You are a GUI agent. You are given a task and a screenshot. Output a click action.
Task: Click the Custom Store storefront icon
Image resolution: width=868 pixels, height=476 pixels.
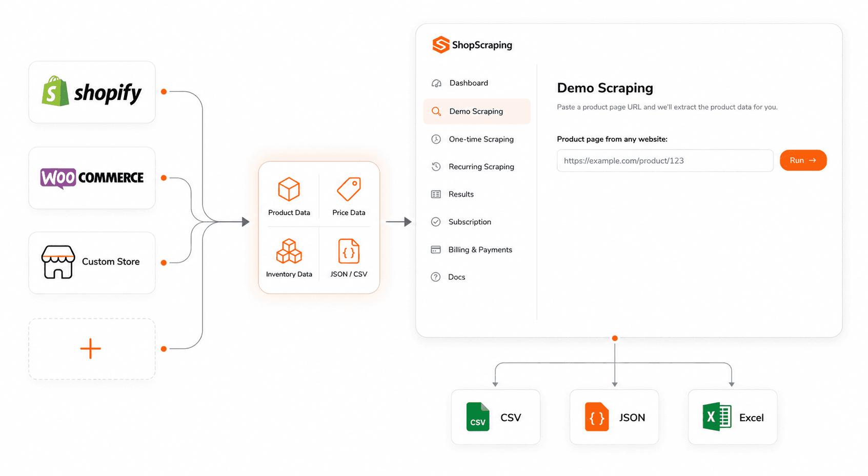pyautogui.click(x=58, y=262)
